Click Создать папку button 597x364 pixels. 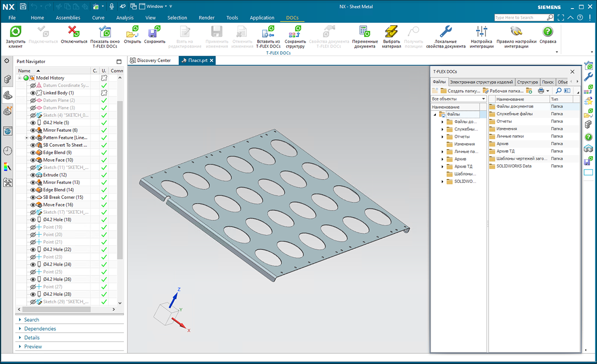(460, 91)
